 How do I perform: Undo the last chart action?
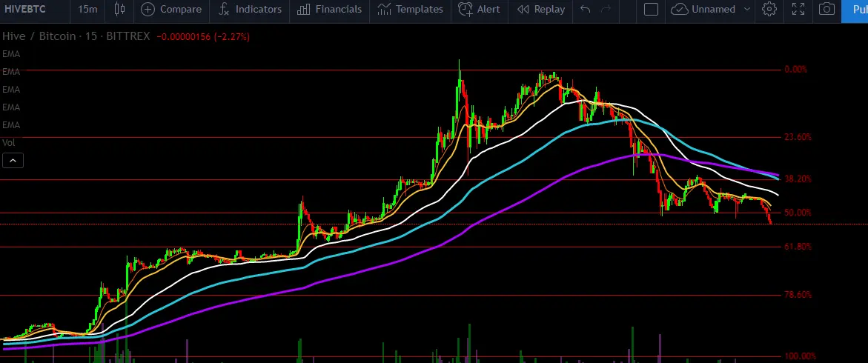point(585,9)
